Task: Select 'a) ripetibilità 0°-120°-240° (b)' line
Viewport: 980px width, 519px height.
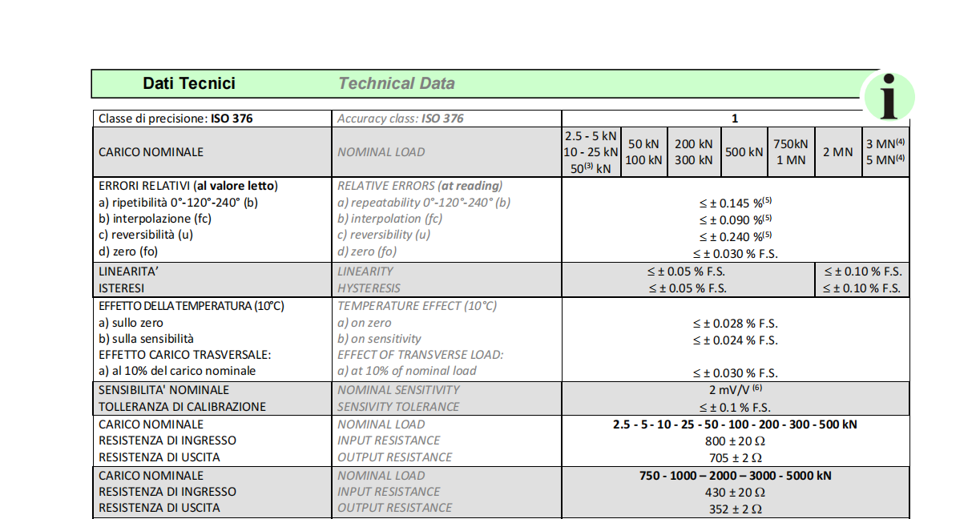Action: coord(178,203)
